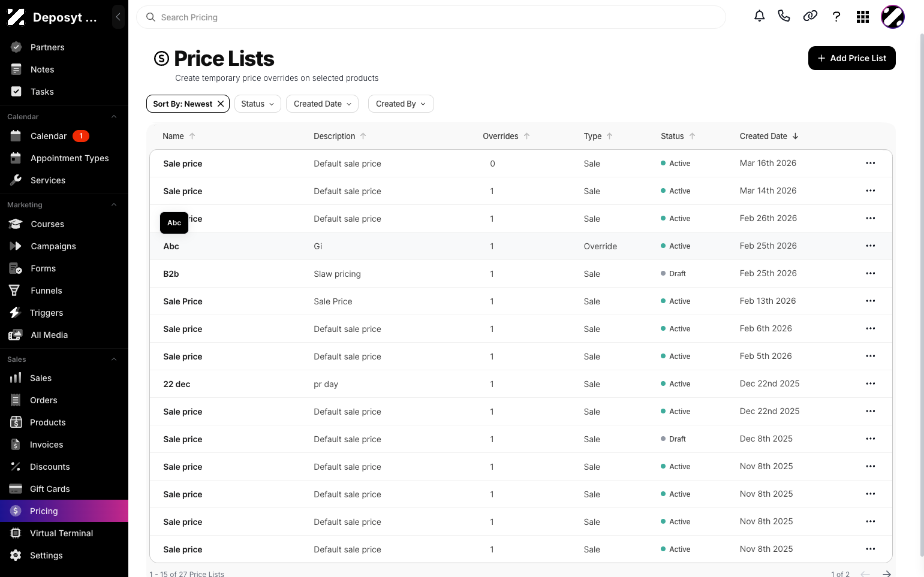Sort table by Name column

coord(179,136)
